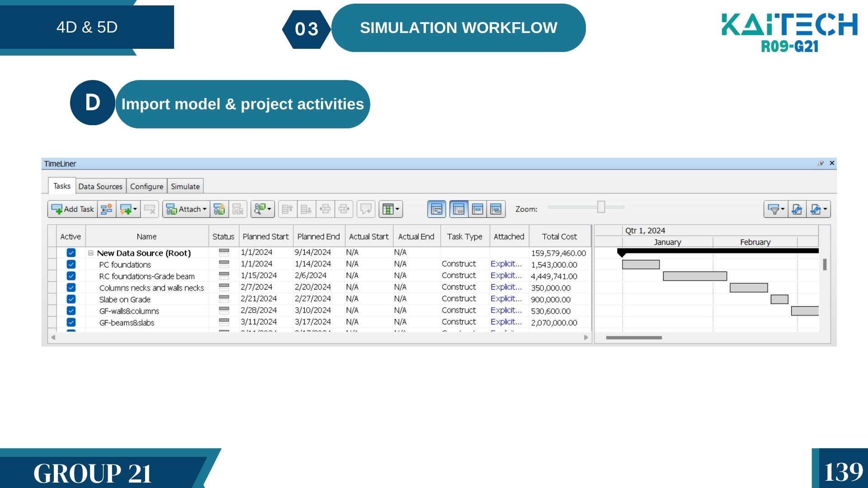Viewport: 868px width, 488px height.
Task: Open the Auto-Add Tasks dropdown
Action: click(x=128, y=209)
